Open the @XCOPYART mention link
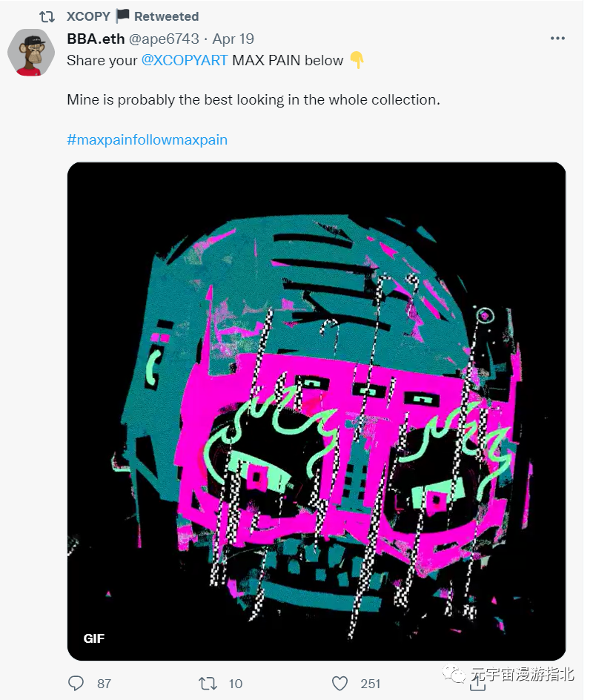 [185, 60]
